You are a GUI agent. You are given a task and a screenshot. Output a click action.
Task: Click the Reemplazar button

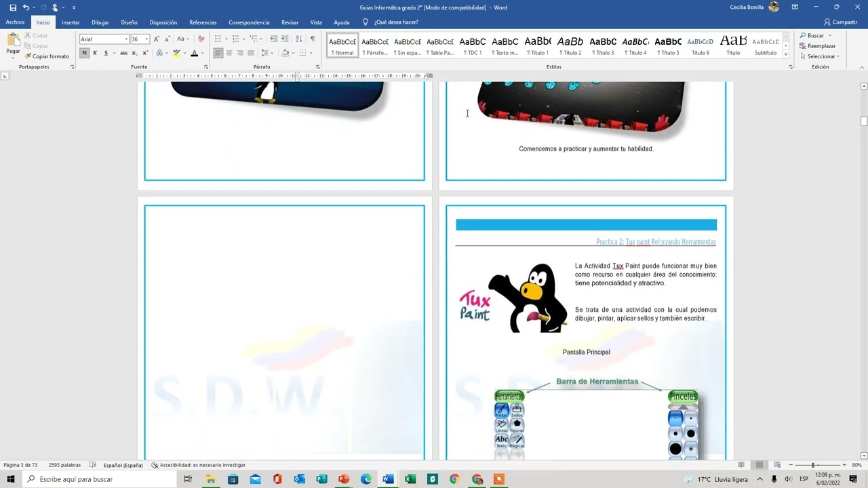point(818,46)
